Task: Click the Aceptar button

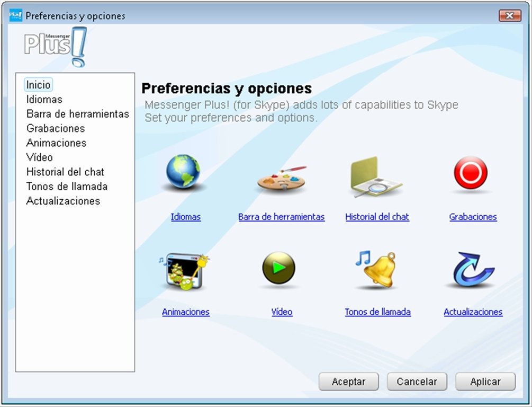Action: [348, 382]
